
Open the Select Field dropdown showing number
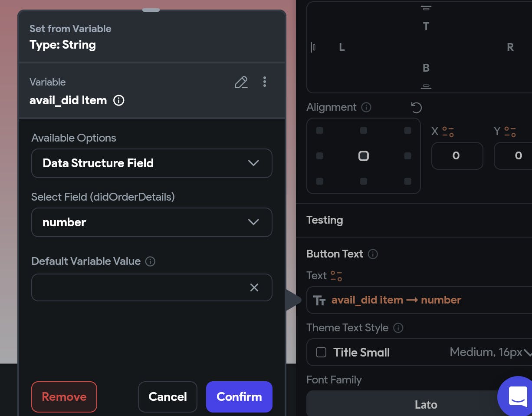[x=151, y=222]
